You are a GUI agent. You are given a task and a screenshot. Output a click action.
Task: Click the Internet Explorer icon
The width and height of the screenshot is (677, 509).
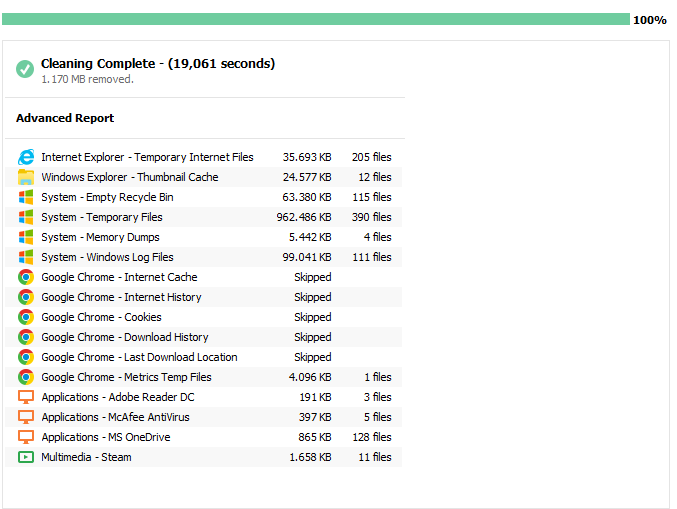coord(26,157)
